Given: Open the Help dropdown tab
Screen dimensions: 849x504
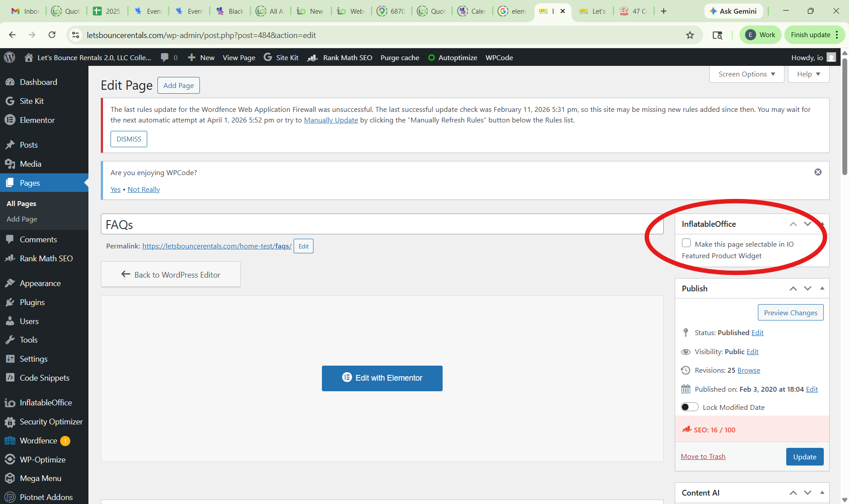Looking at the screenshot, I should (x=808, y=74).
